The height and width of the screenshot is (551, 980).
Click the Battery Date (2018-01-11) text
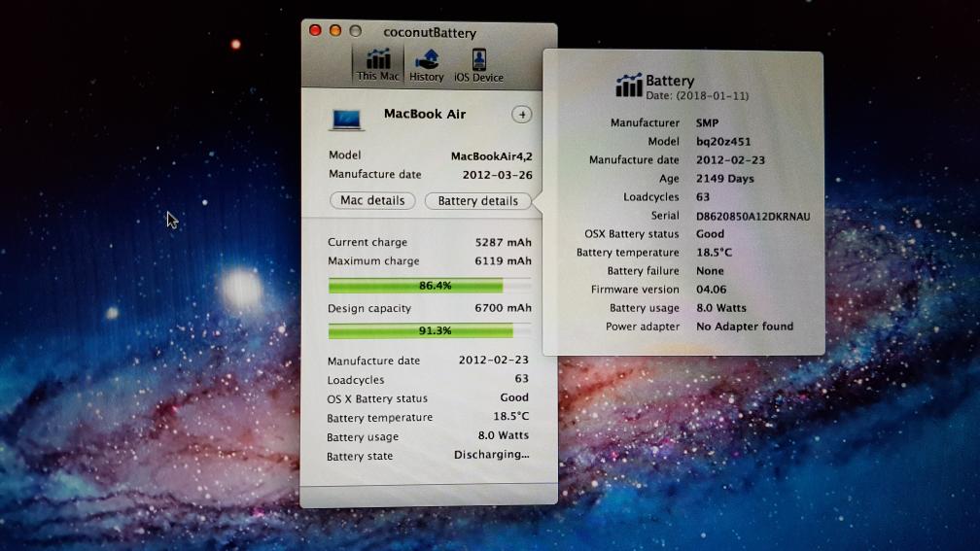[697, 95]
